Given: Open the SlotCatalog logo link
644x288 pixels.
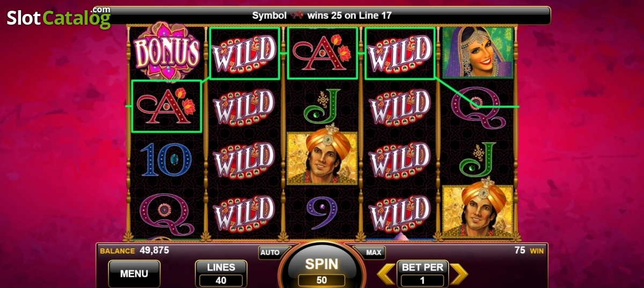Looking at the screenshot, I should [x=58, y=18].
